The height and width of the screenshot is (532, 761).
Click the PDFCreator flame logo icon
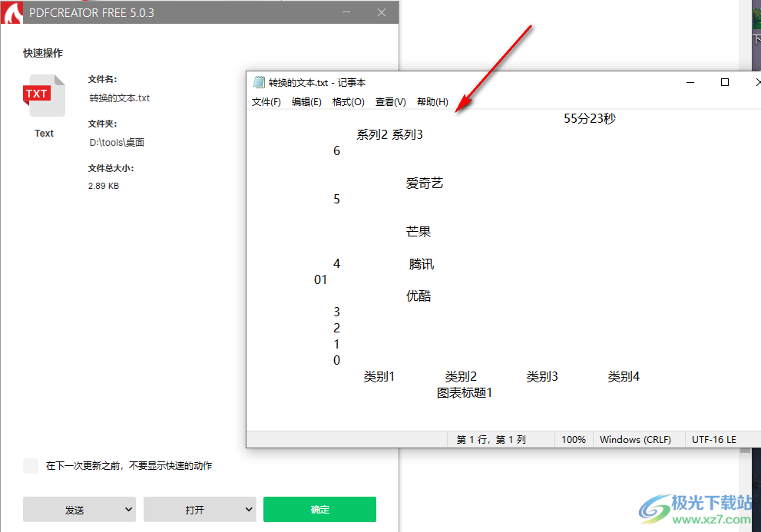pos(12,12)
